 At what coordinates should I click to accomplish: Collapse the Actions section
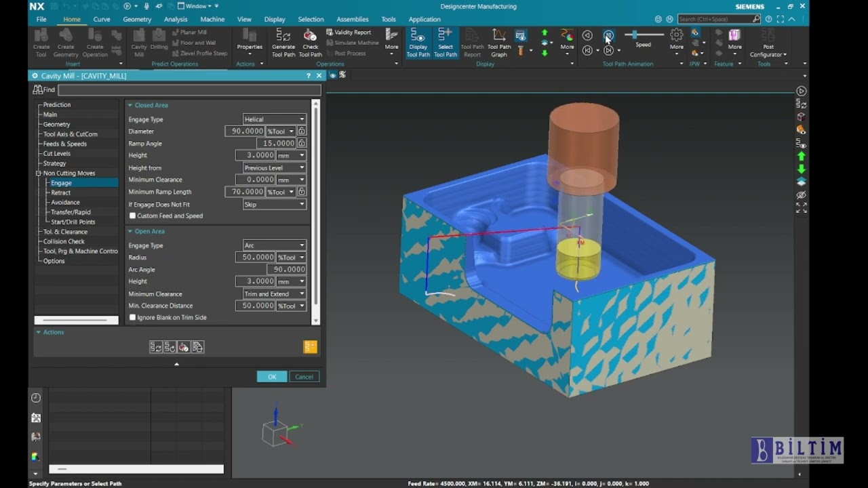click(39, 332)
